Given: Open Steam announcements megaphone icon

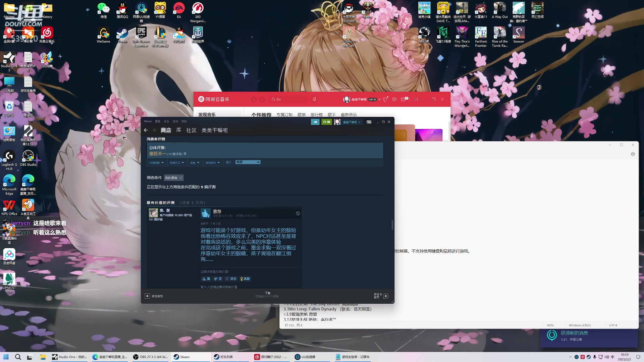Looking at the screenshot, I should (315, 122).
